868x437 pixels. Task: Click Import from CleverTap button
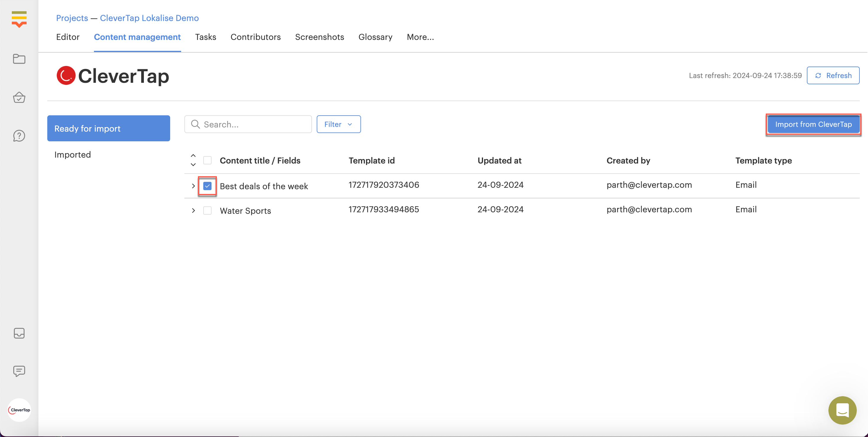(x=813, y=124)
